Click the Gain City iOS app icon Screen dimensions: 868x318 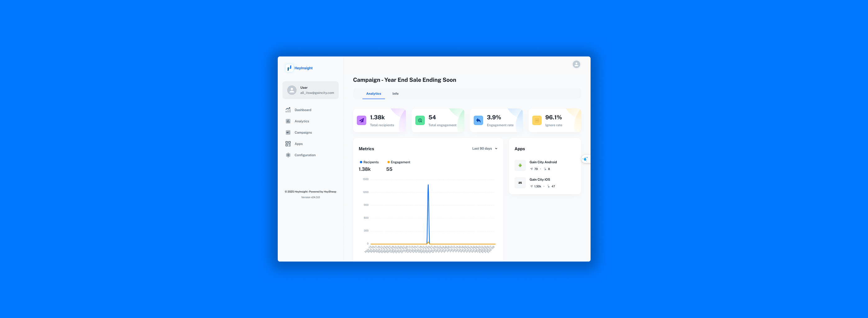pos(520,183)
